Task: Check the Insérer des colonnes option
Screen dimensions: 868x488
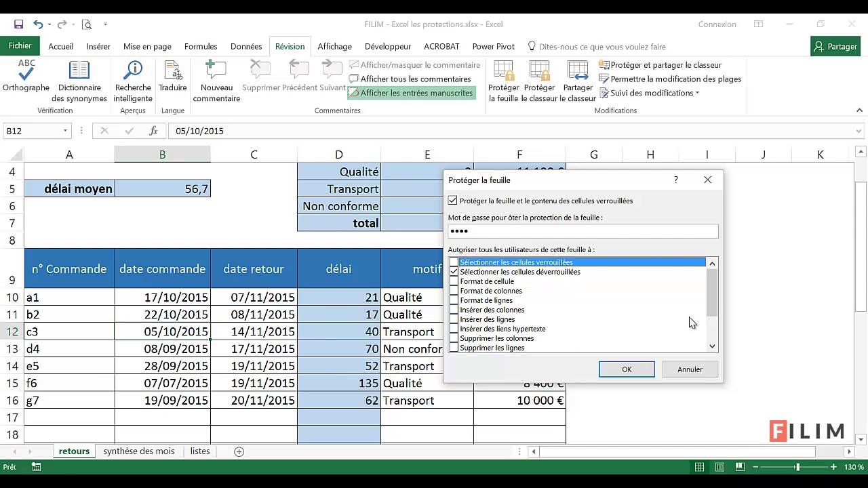Action: click(454, 310)
